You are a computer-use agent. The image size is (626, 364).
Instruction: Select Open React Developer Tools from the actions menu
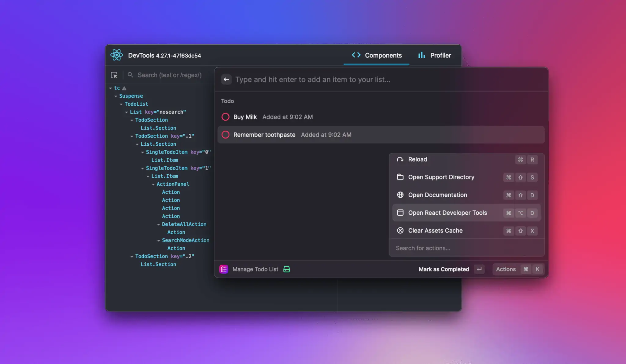(x=447, y=213)
